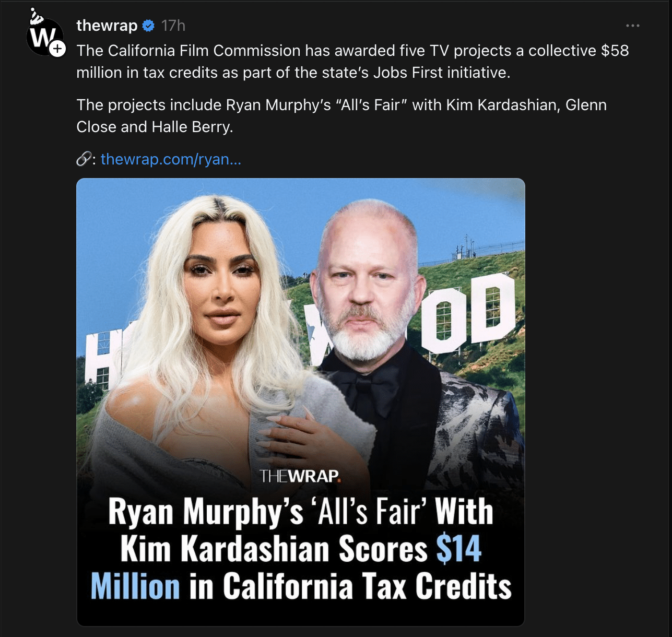Click the 17h post timestamp
Screen dimensions: 672x637
[173, 26]
